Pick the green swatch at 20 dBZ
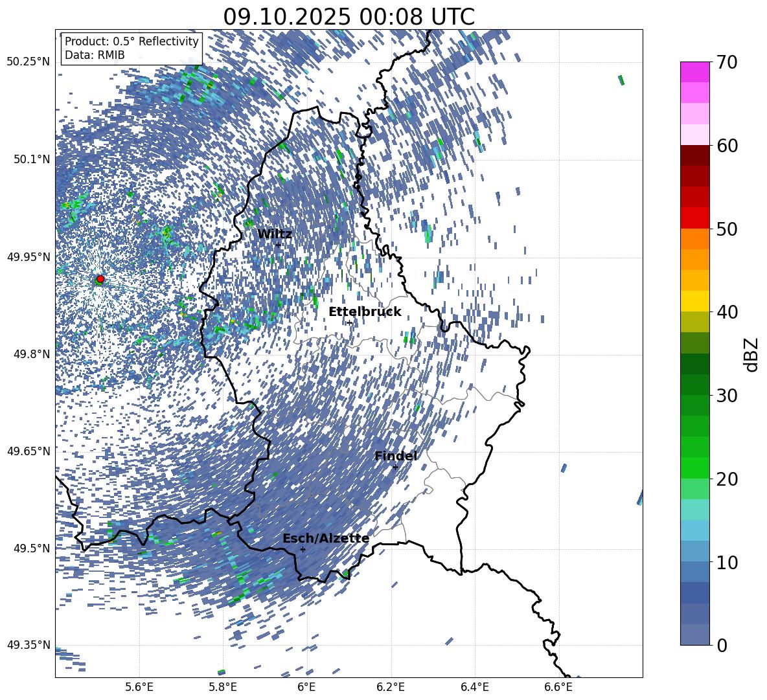This screenshot has width=767, height=700. point(695,468)
